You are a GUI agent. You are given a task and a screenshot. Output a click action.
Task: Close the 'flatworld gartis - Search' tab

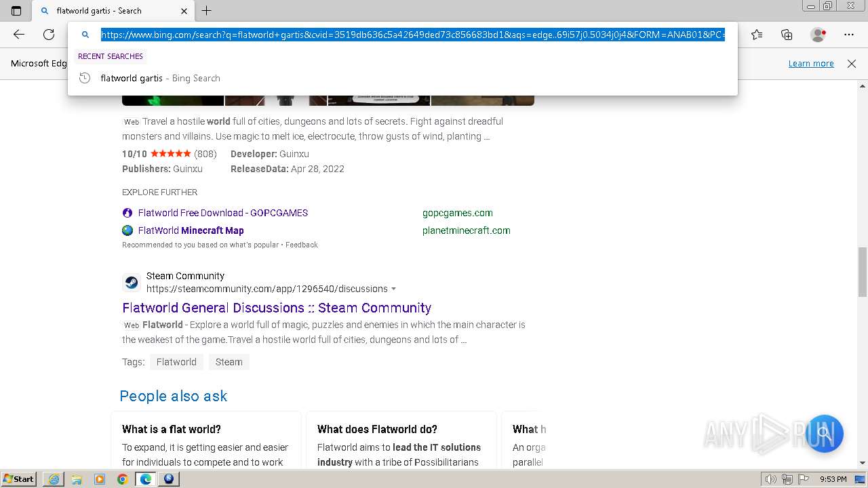click(184, 11)
